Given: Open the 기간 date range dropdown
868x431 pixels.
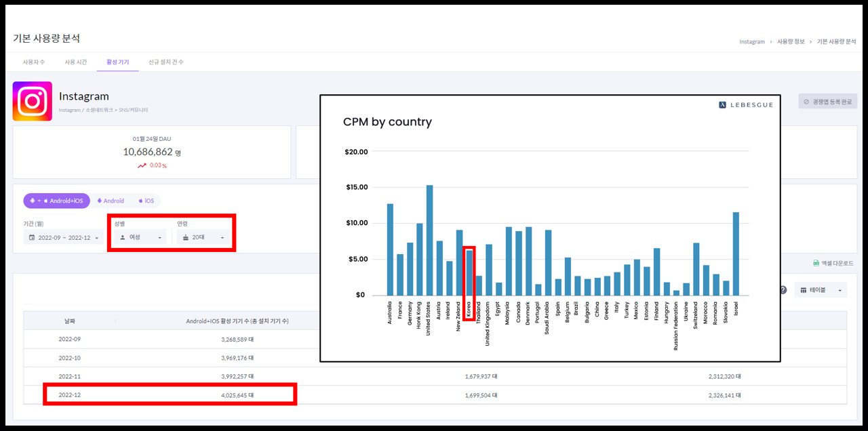Looking at the screenshot, I should [64, 238].
